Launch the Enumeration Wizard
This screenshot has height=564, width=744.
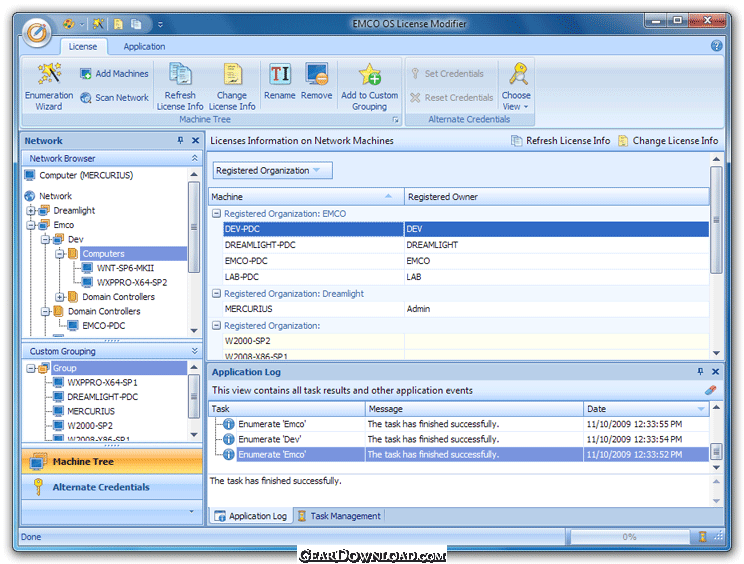coord(49,86)
